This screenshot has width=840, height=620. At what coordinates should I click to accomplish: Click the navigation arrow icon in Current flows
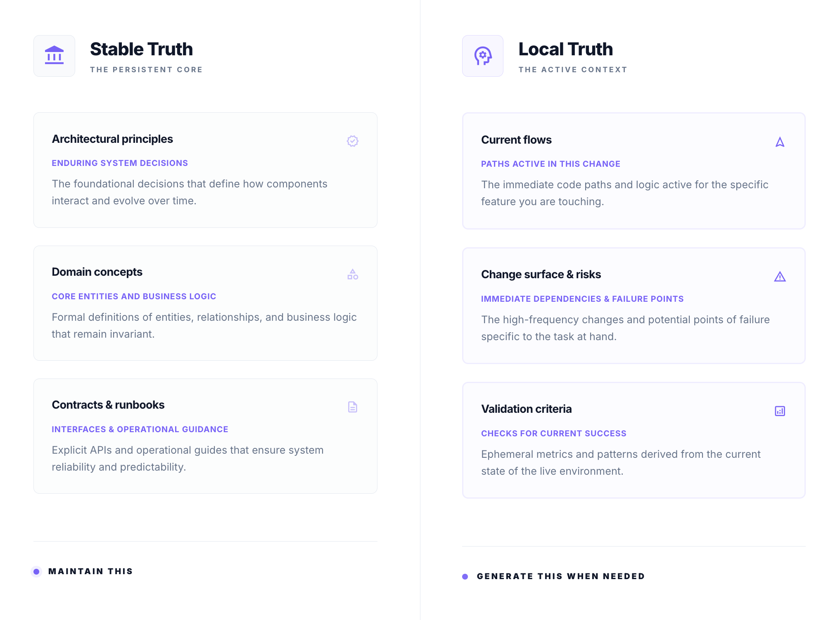pos(780,142)
